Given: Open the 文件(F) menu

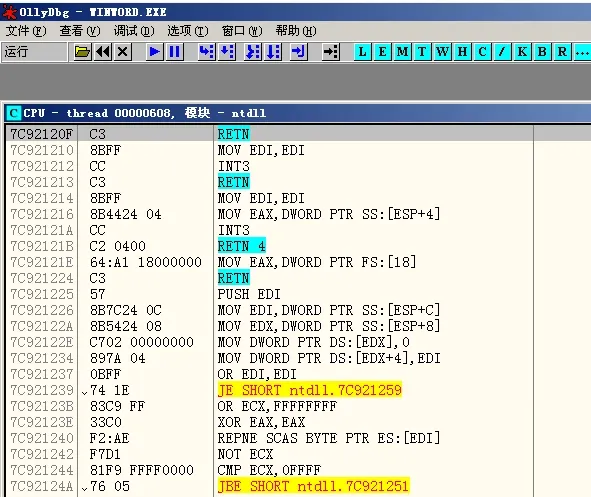Looking at the screenshot, I should click(x=26, y=31).
